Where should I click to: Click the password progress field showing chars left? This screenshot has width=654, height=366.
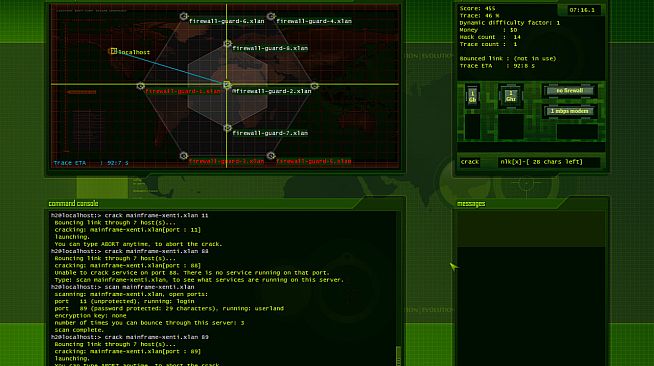point(548,162)
